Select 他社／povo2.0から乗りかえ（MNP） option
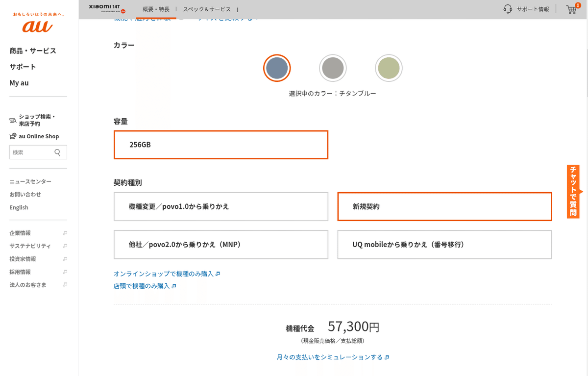588x376 pixels. click(221, 244)
